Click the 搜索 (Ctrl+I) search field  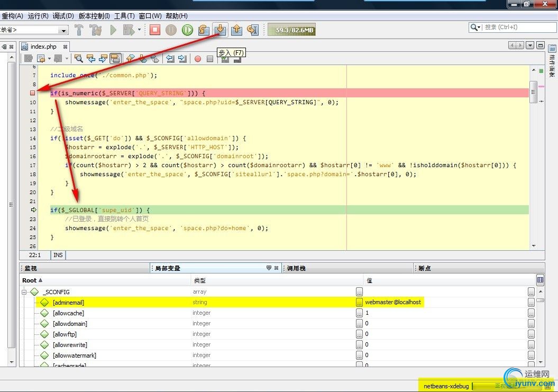pos(519,27)
